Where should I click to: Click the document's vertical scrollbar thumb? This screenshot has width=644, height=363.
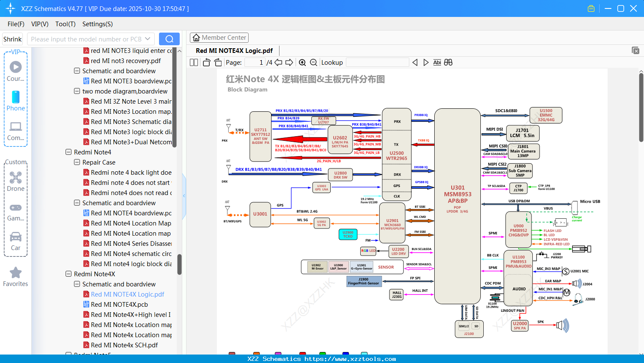coord(641,108)
